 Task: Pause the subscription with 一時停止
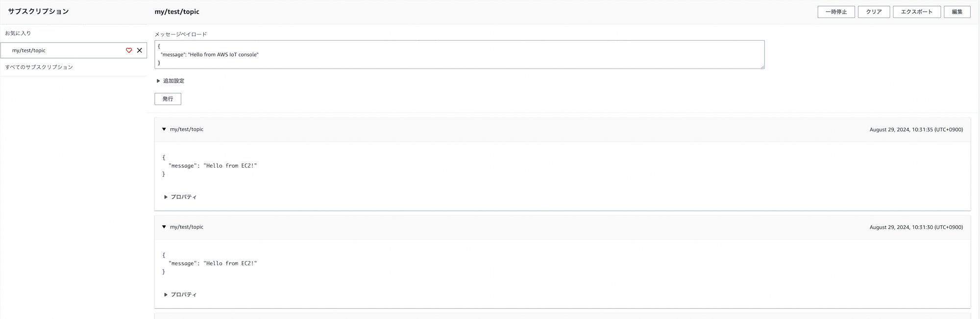pos(836,12)
